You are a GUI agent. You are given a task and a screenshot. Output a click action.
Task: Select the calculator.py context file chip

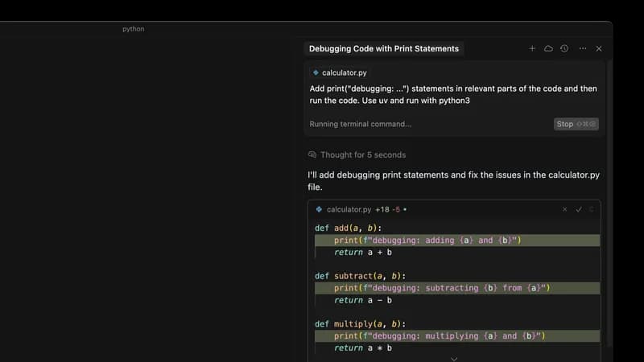point(340,72)
